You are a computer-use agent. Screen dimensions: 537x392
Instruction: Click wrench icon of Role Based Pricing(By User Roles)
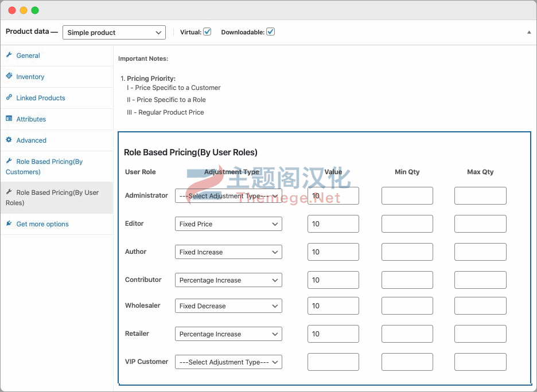click(x=9, y=192)
